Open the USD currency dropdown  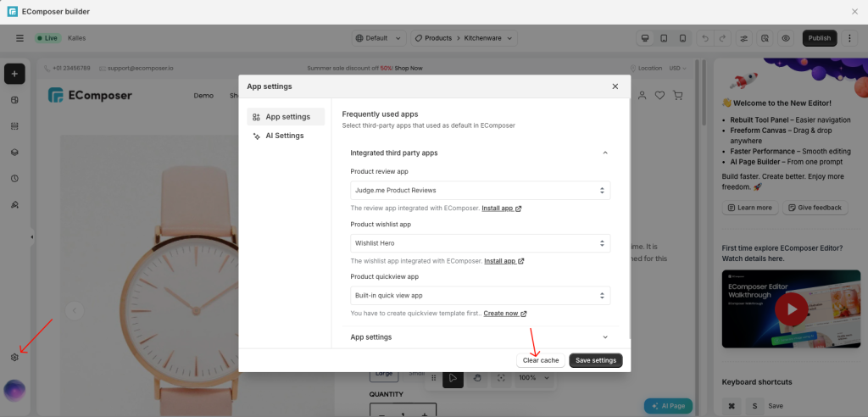(x=677, y=68)
